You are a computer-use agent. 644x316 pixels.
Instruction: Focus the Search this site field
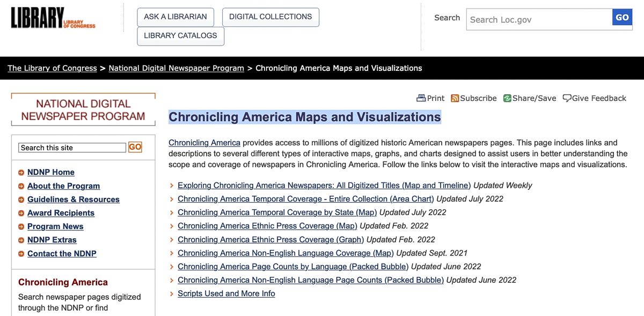click(72, 148)
